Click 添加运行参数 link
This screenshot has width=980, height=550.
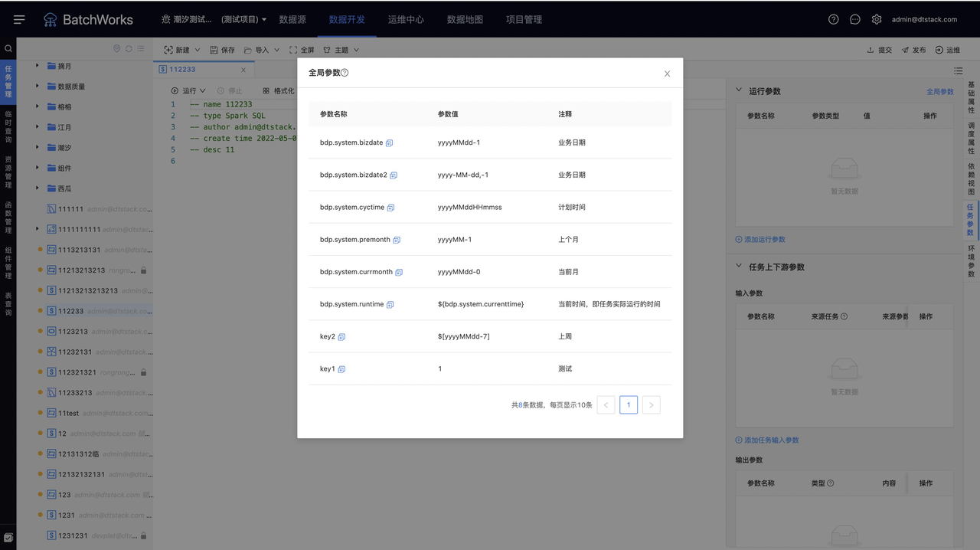click(x=760, y=240)
